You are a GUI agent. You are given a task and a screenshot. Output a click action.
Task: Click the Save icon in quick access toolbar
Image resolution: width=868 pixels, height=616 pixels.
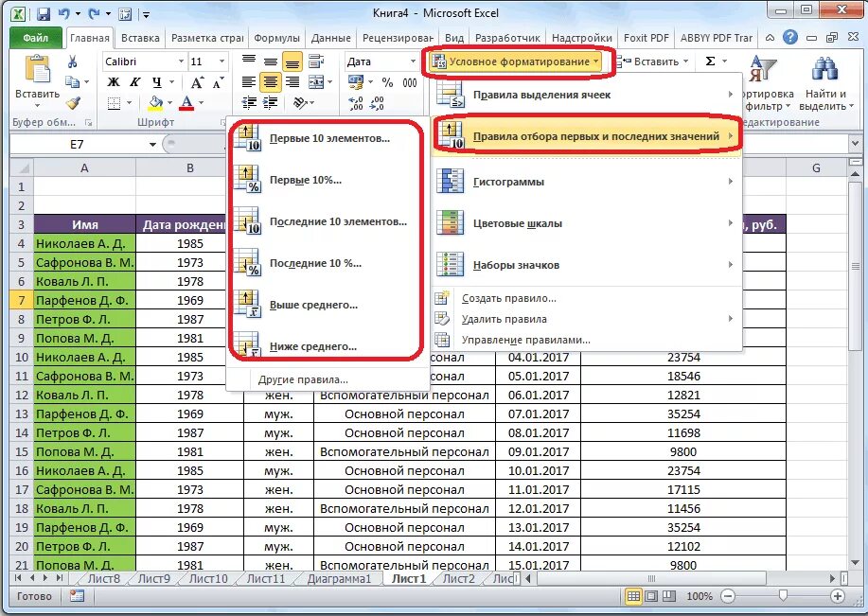point(44,13)
